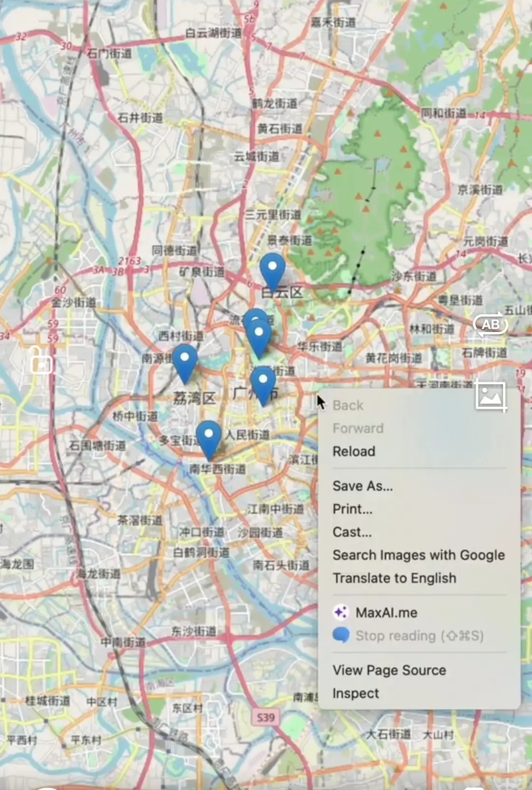Select Search Images with Google
This screenshot has height=790, width=532.
pos(418,555)
